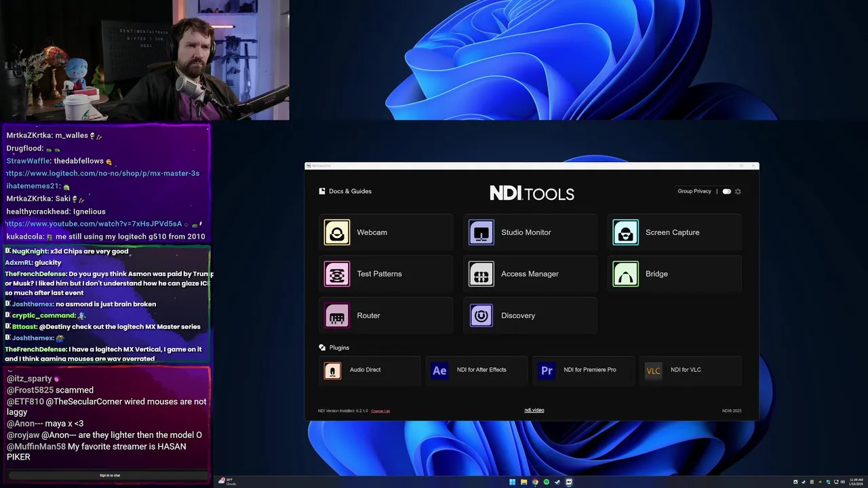Click the streamer webcam feed
Viewport: 868px width, 488px height.
click(144, 60)
